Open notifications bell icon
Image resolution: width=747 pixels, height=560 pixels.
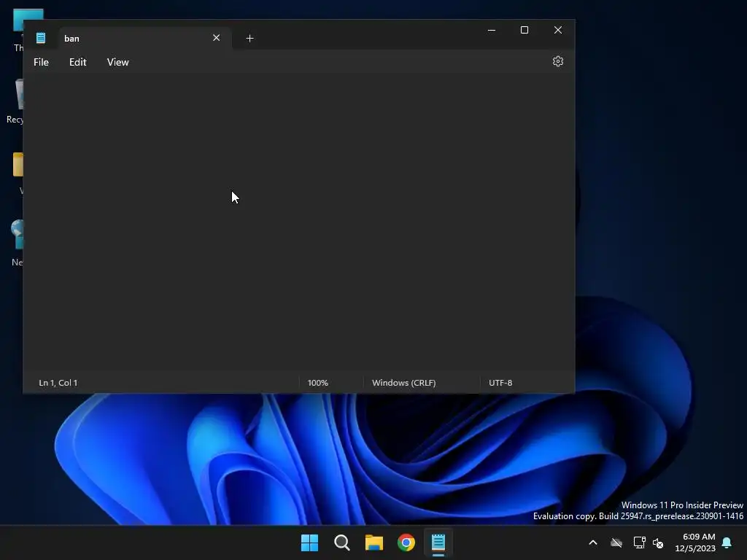click(727, 542)
